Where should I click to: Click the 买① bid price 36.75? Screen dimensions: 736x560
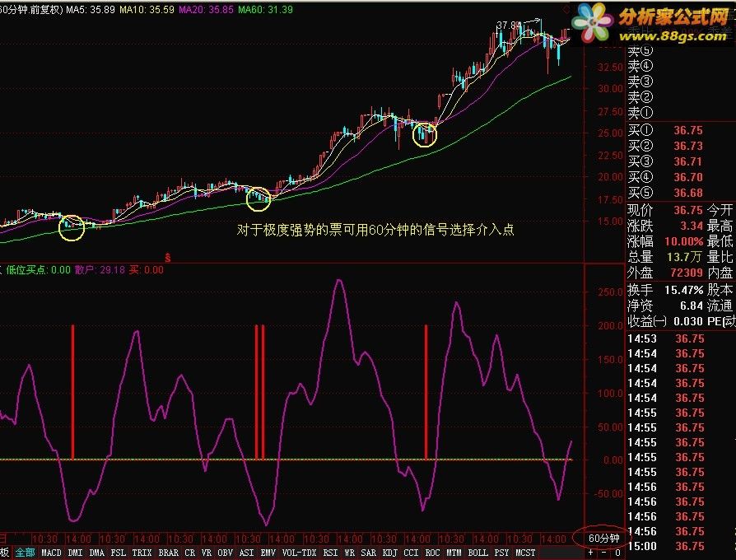click(x=688, y=130)
